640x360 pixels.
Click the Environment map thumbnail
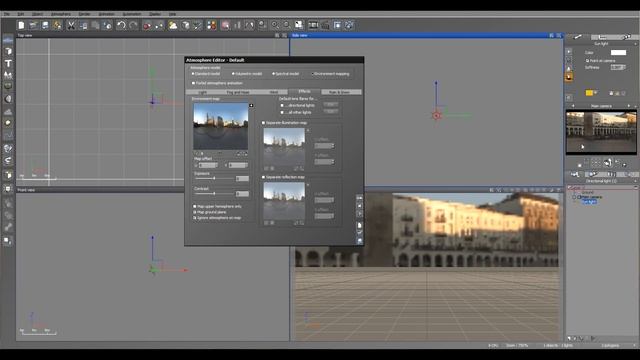coord(220,126)
